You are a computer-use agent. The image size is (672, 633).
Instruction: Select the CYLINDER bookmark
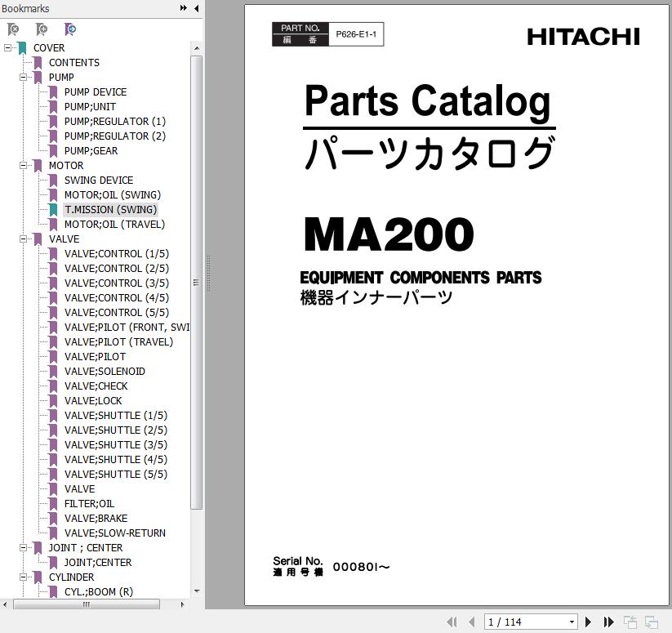72,577
